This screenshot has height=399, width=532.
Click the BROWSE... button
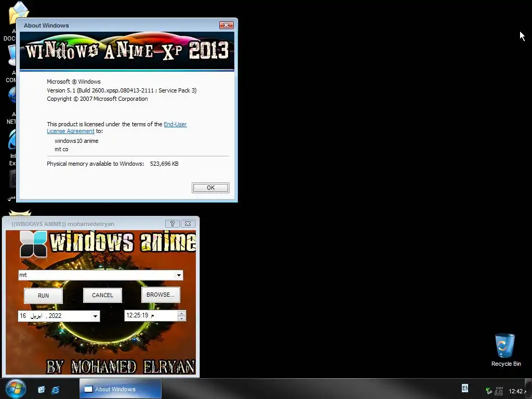(161, 295)
